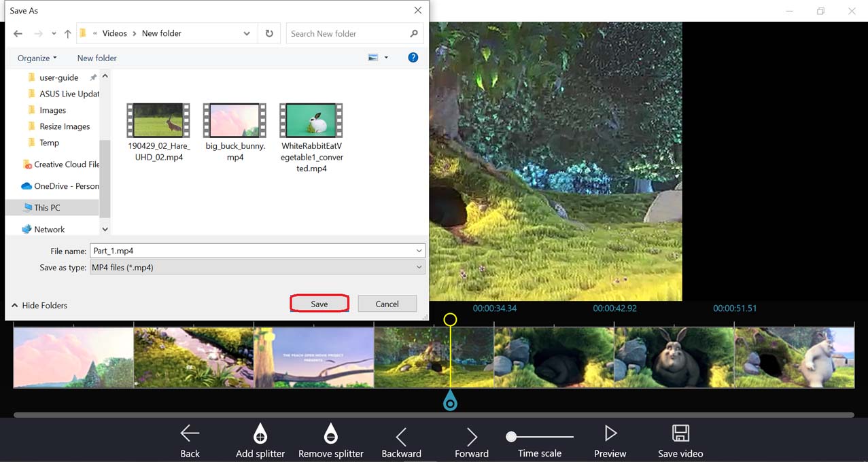
Task: Select the big_buck_bunny.mp4 thumbnail
Action: pos(235,120)
